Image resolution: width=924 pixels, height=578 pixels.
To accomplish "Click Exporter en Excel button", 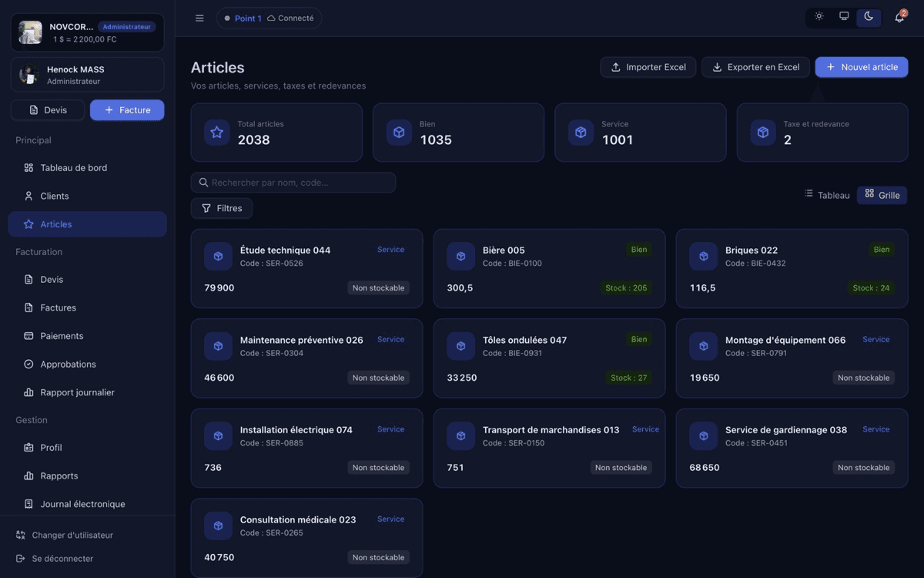I will point(755,67).
